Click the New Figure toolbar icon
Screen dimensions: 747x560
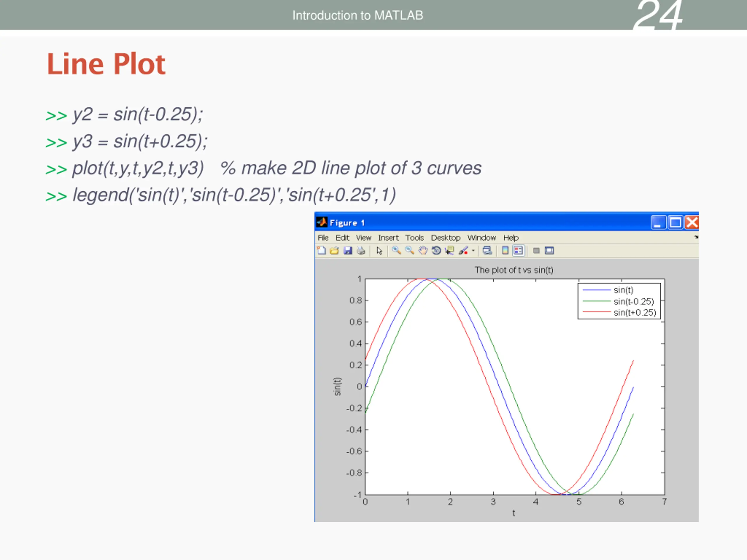pos(322,251)
